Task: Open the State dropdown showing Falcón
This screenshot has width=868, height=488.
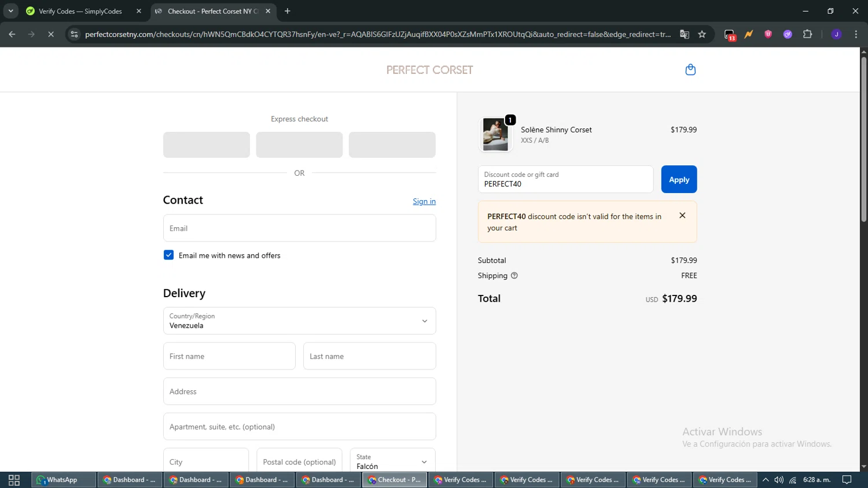Action: click(392, 461)
